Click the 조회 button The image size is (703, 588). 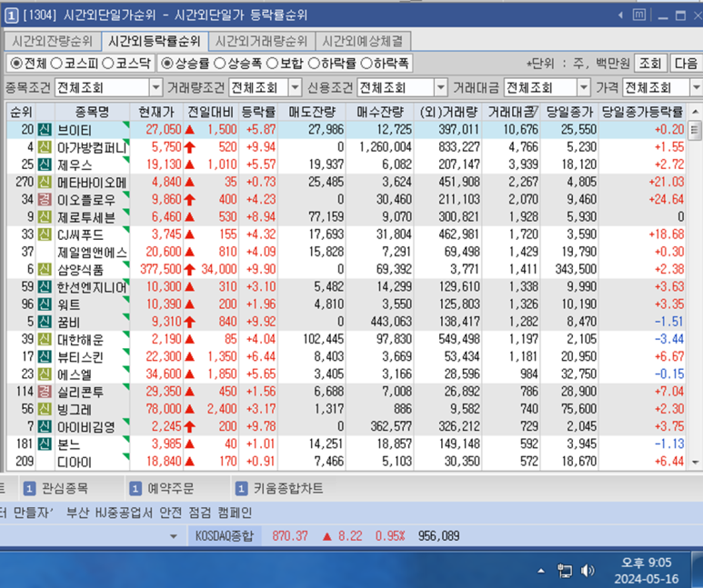pyautogui.click(x=650, y=64)
